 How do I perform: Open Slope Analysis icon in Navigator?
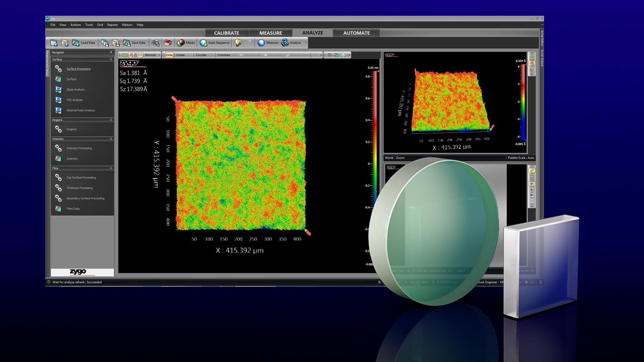point(58,89)
